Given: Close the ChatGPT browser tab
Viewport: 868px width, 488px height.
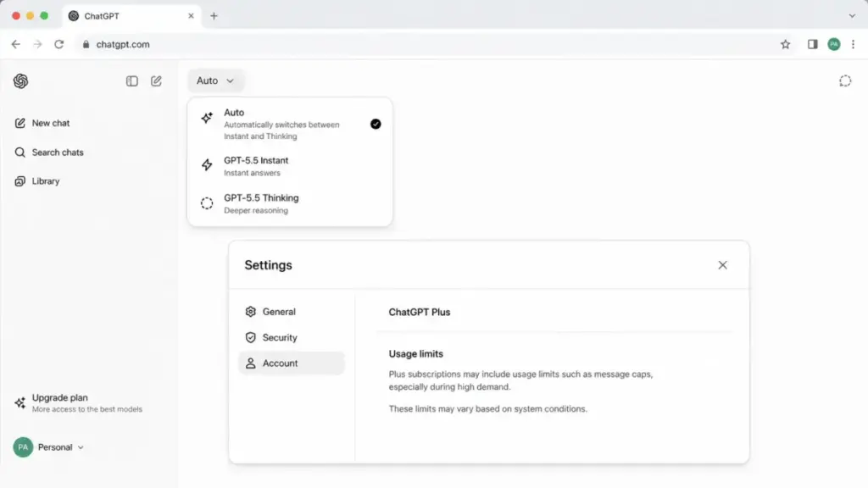Looking at the screenshot, I should [x=191, y=16].
